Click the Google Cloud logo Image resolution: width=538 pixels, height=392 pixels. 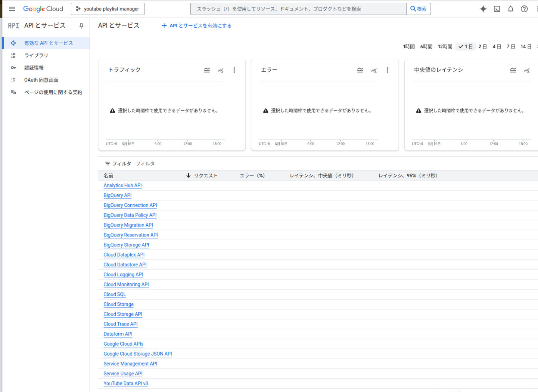pyautogui.click(x=43, y=9)
